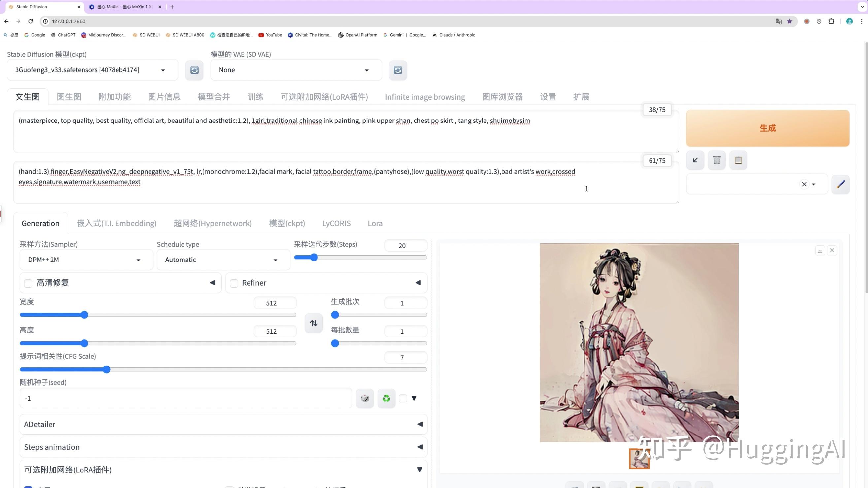868x488 pixels.
Task: Click the clipboard paste styles icon
Action: [x=738, y=160]
